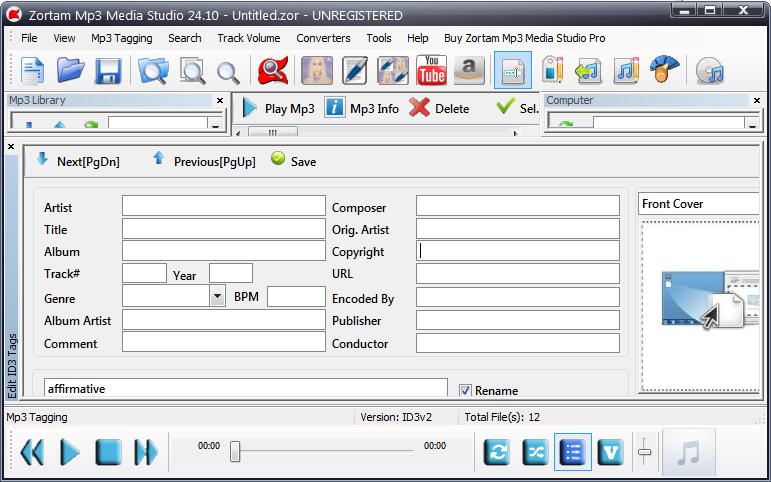Click the horizontal scrollbar thumb under toolbar

272,133
